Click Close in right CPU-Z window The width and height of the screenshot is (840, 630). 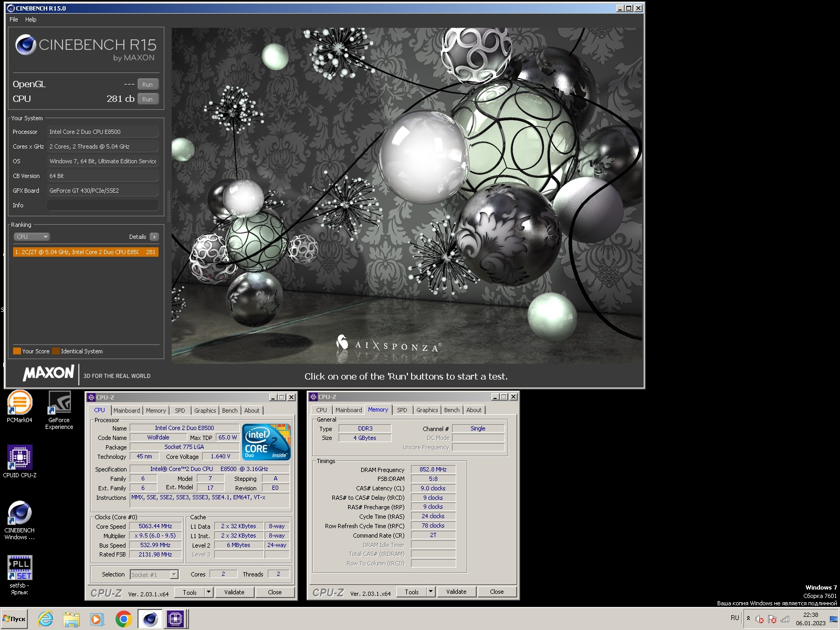point(497,592)
